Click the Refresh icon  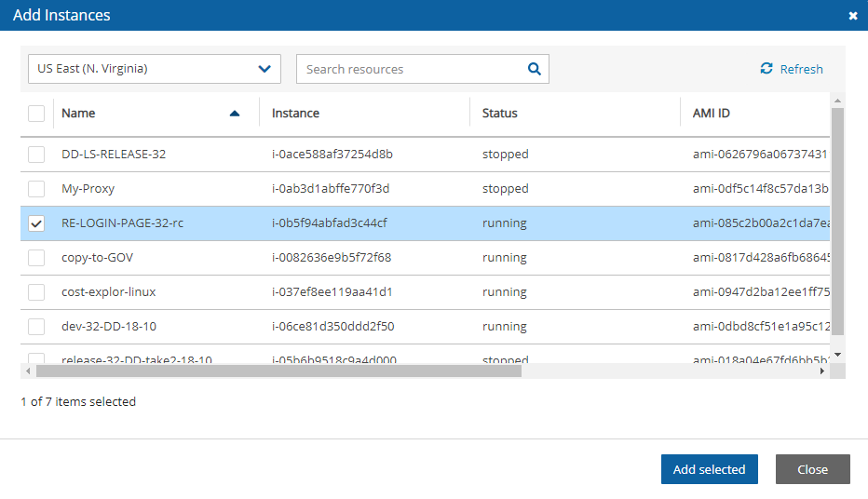tap(766, 69)
